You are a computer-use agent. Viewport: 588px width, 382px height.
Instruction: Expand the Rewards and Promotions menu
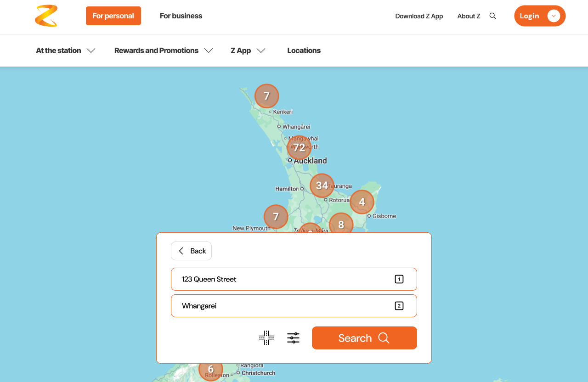click(164, 51)
